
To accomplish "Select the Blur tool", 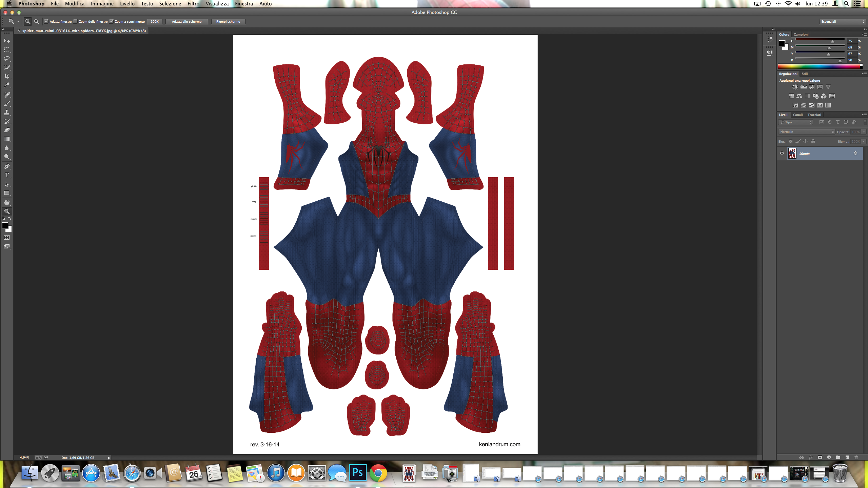I will click(7, 148).
